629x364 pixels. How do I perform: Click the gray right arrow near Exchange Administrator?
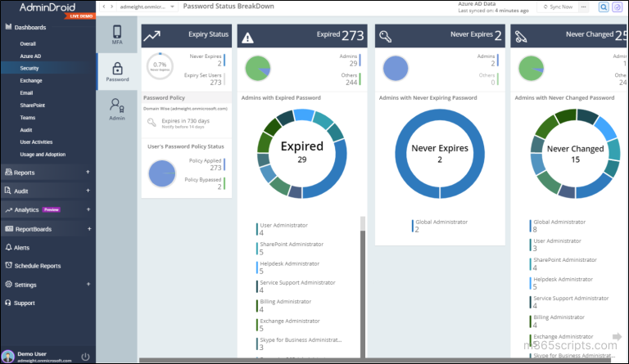[617, 336]
